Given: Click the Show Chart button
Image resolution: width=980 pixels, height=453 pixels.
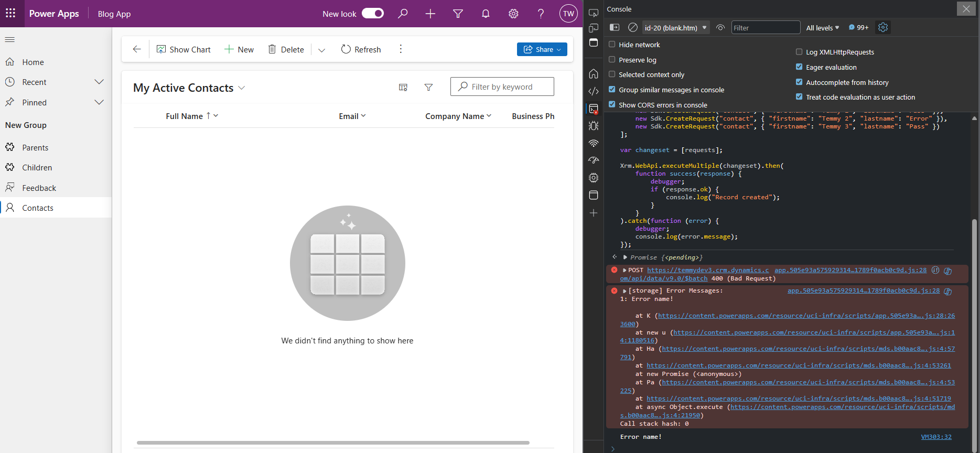Looking at the screenshot, I should click(x=184, y=49).
